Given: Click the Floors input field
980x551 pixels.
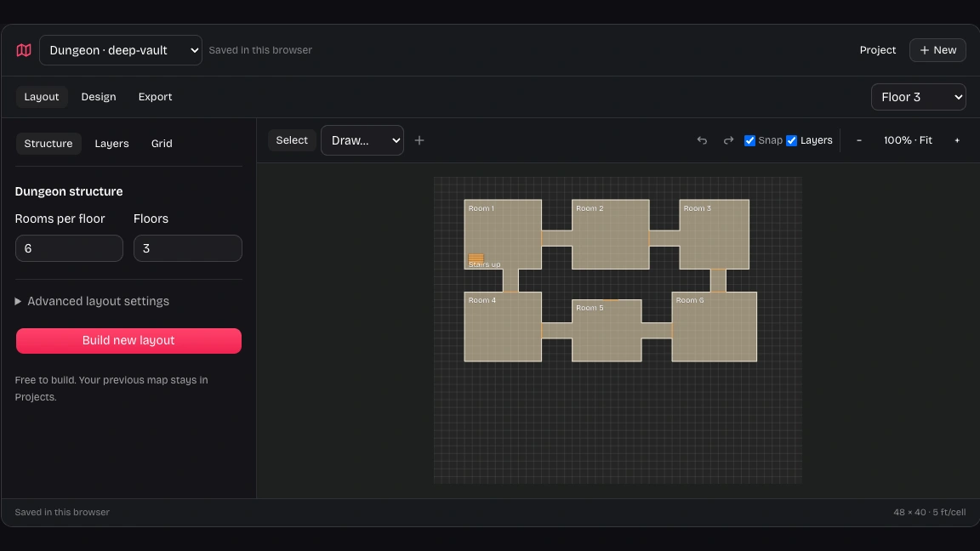Looking at the screenshot, I should tap(187, 248).
